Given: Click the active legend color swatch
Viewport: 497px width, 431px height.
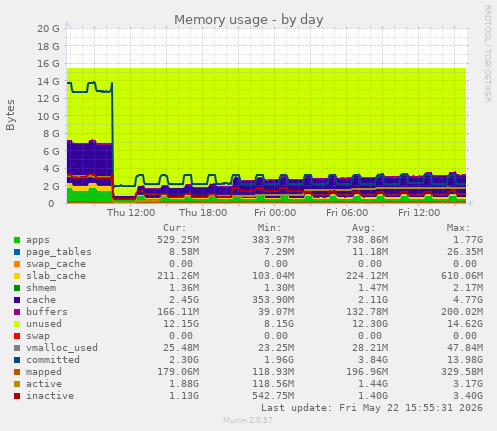Looking at the screenshot, I should 17,384.
